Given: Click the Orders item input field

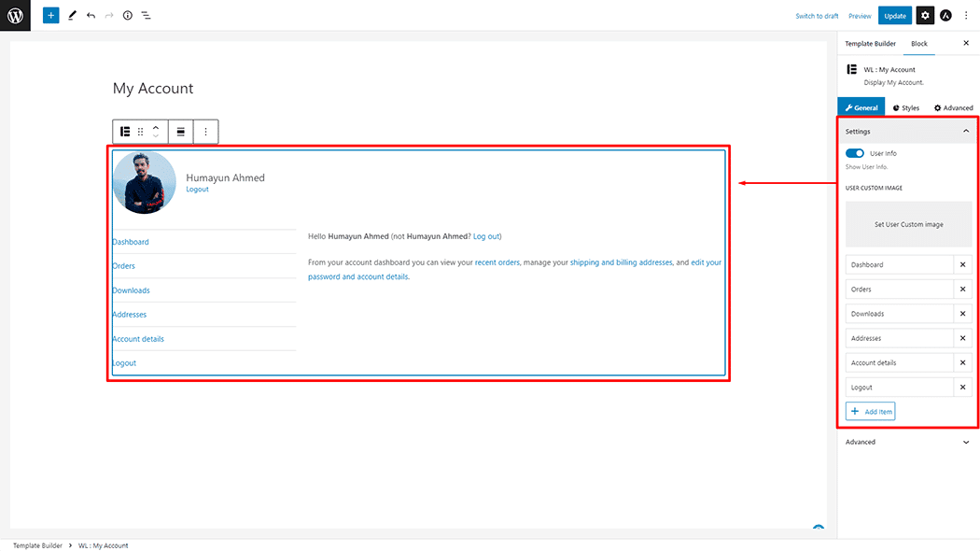Looking at the screenshot, I should pyautogui.click(x=900, y=290).
